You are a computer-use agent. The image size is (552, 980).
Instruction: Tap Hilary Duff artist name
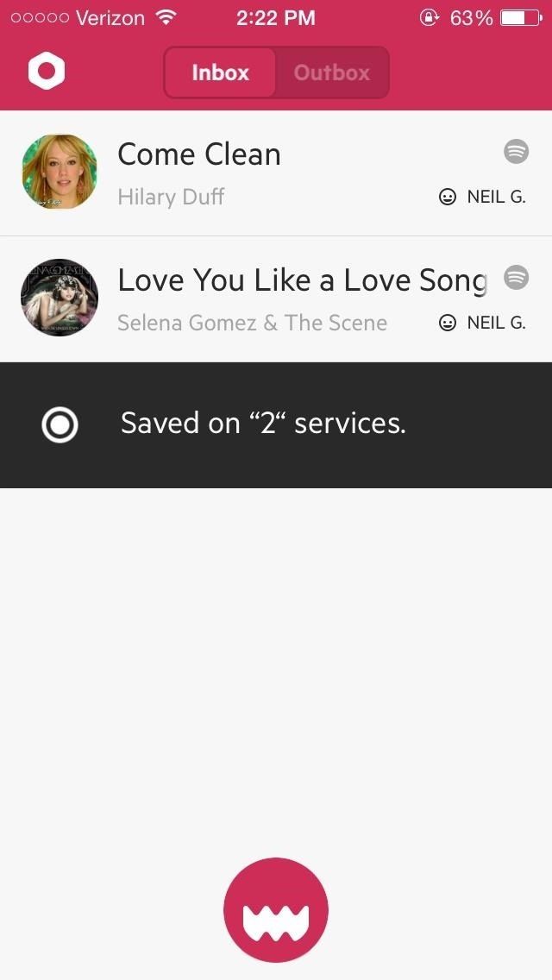[171, 197]
